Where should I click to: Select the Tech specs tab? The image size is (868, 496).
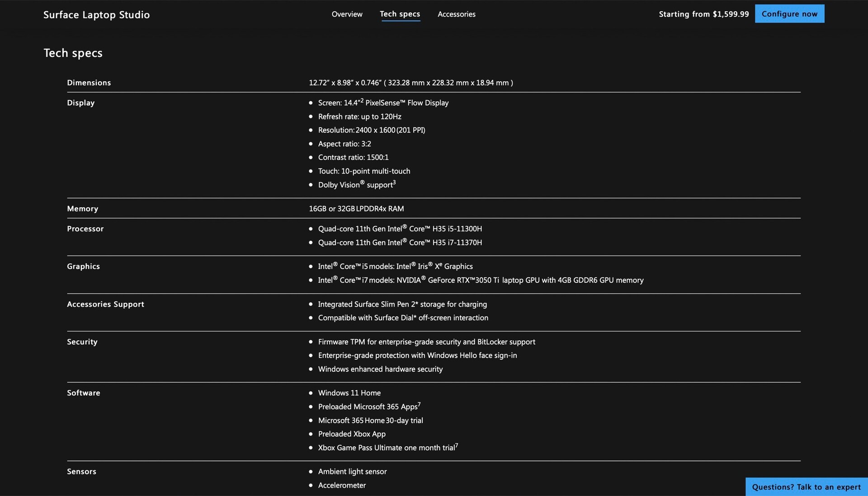click(400, 14)
